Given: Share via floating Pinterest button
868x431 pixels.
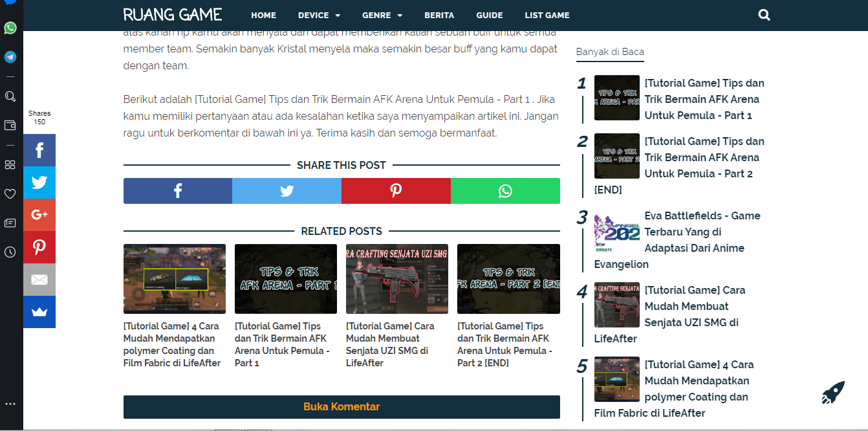Looking at the screenshot, I should (39, 247).
